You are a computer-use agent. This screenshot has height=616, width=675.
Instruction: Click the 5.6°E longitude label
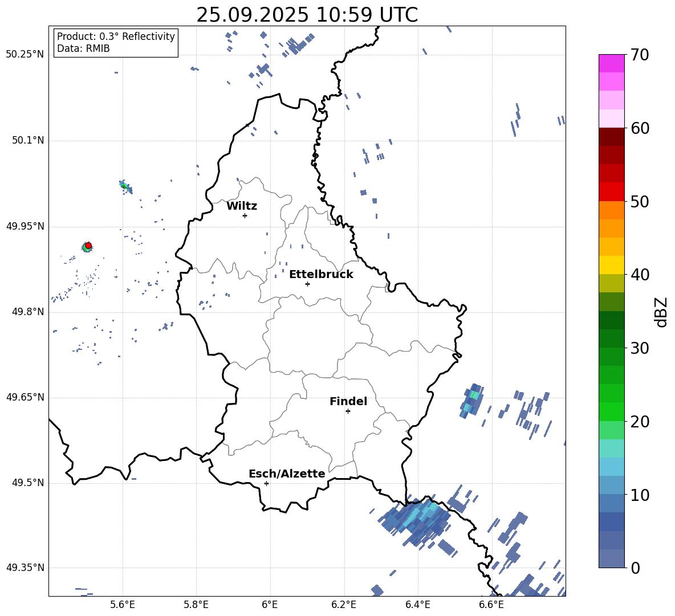[x=123, y=605]
